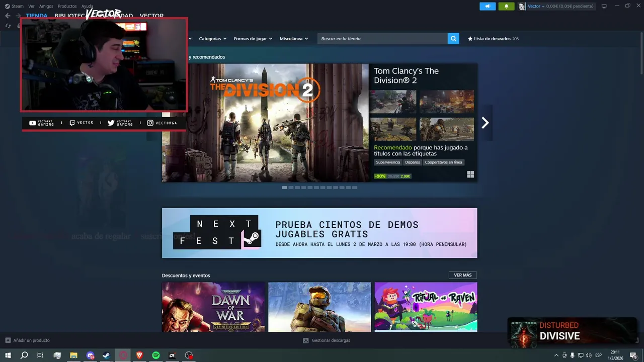This screenshot has width=644, height=362.
Task: Click the Steam logo in Next Fest banner
Action: 252,238
